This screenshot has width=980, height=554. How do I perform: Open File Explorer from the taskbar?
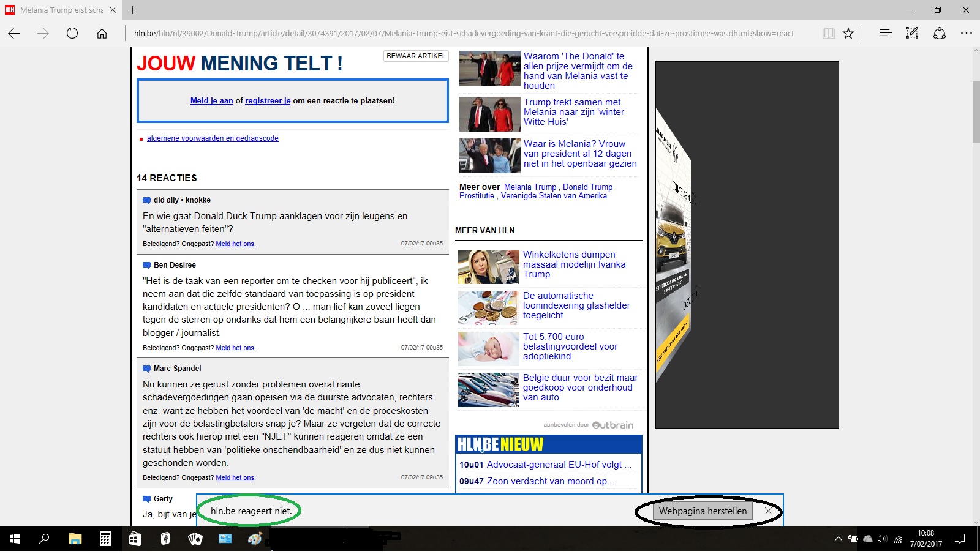pyautogui.click(x=75, y=539)
